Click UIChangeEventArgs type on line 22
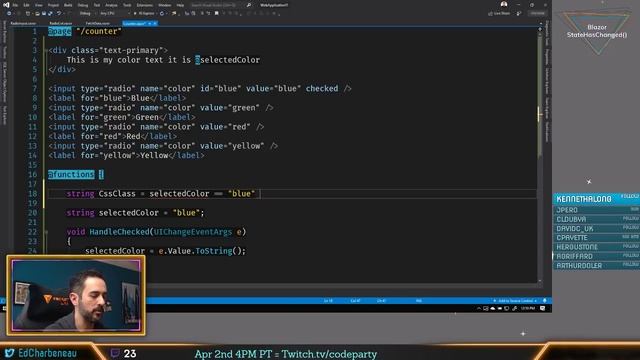Image resolution: width=640 pixels, height=360 pixels. coord(193,232)
